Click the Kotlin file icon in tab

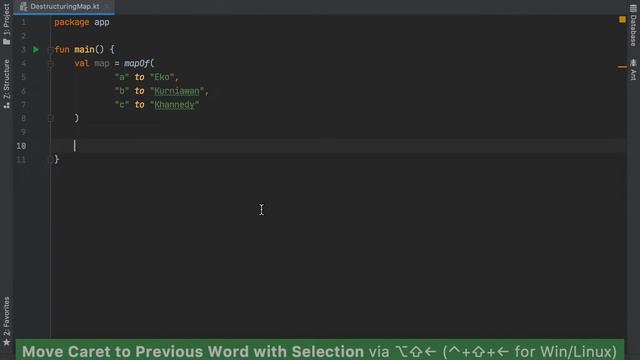[23, 7]
